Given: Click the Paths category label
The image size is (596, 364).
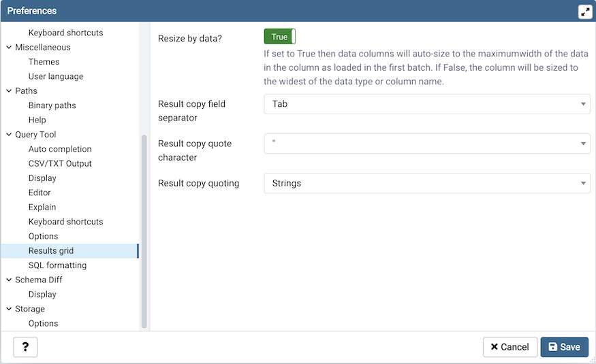Looking at the screenshot, I should point(27,91).
